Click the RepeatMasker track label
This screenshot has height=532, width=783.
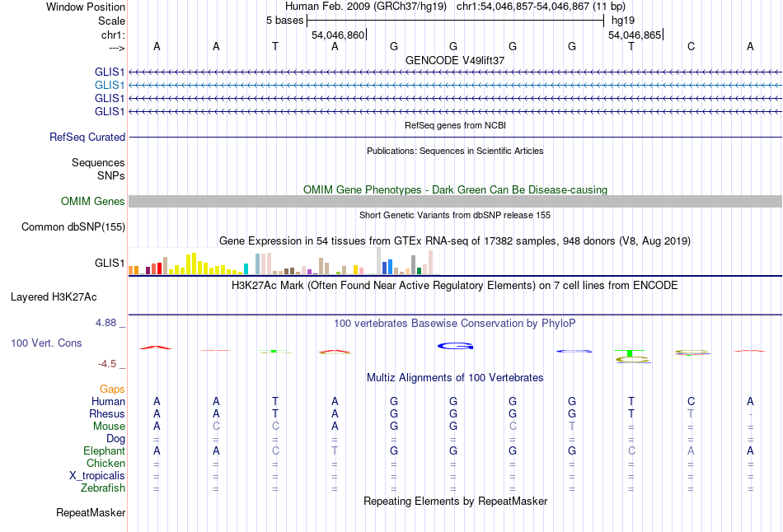(91, 513)
